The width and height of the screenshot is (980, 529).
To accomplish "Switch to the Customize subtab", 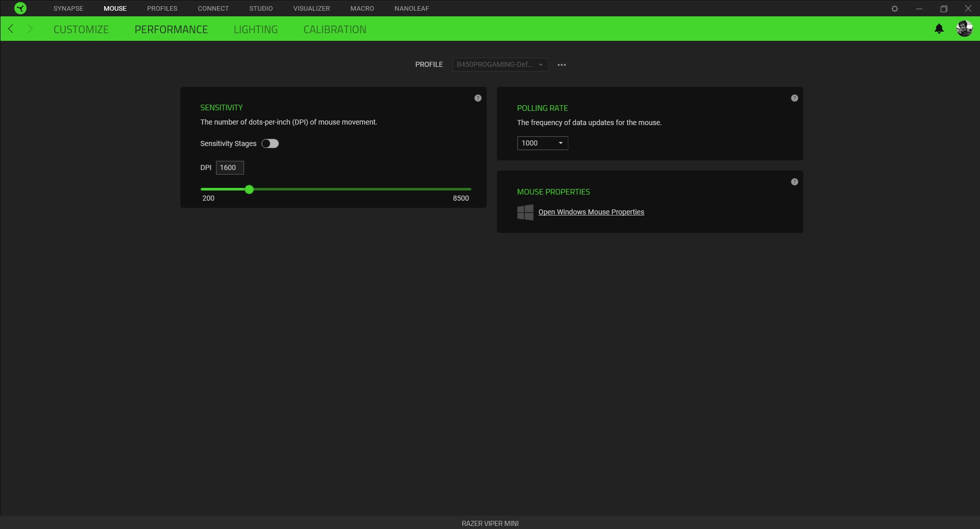I will 81,30.
